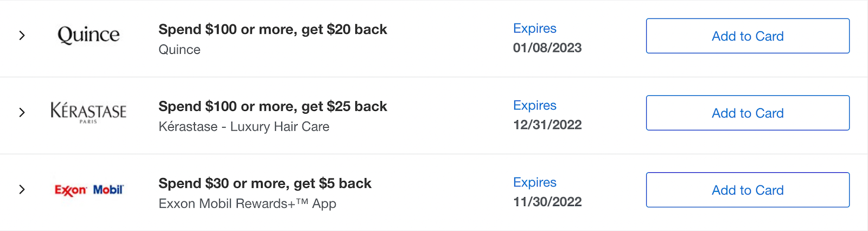Screen dimensions: 868x231
Task: Click the Expires label for Kérastase offer
Action: [x=535, y=105]
